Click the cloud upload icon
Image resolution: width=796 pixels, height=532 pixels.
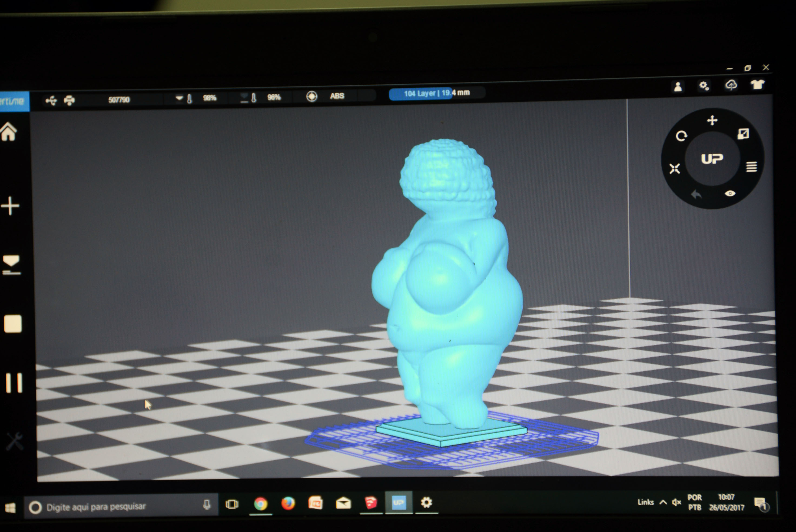click(731, 85)
